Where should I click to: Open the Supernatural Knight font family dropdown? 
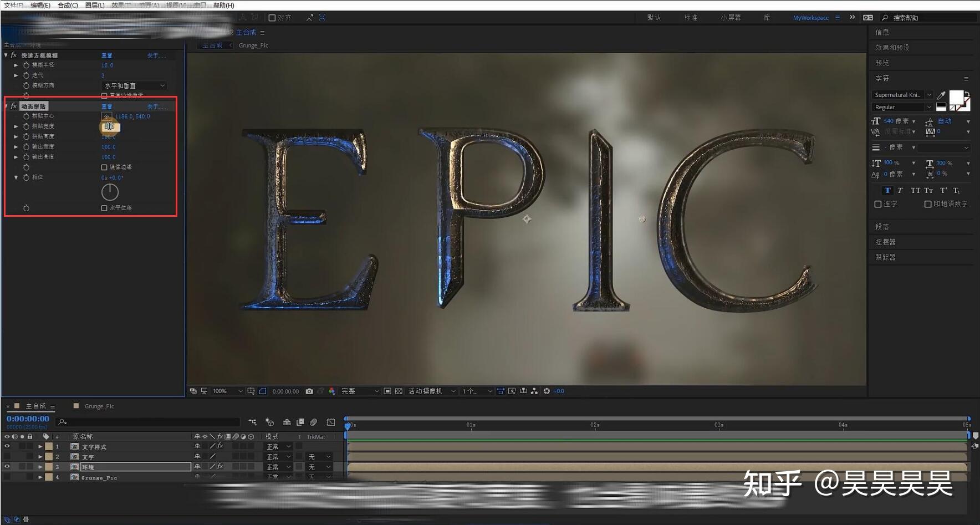(x=902, y=95)
